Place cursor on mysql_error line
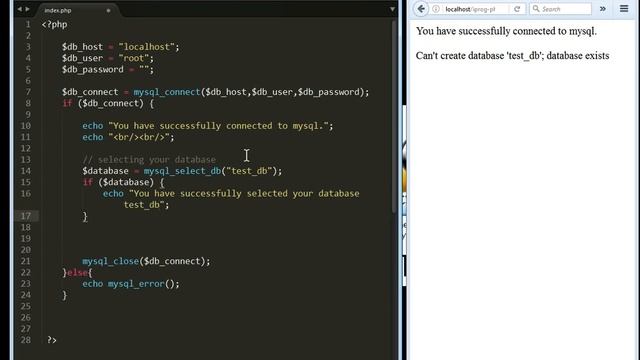 131,284
